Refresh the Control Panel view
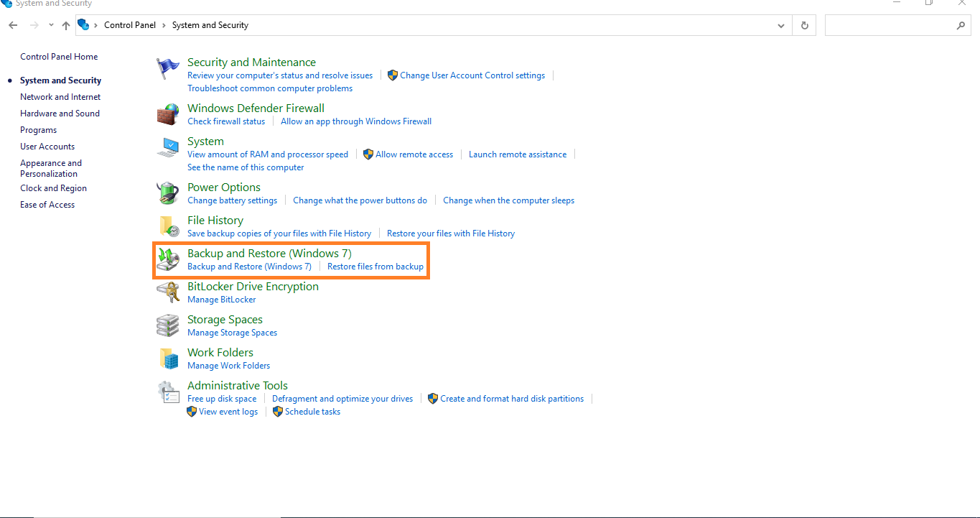 804,25
